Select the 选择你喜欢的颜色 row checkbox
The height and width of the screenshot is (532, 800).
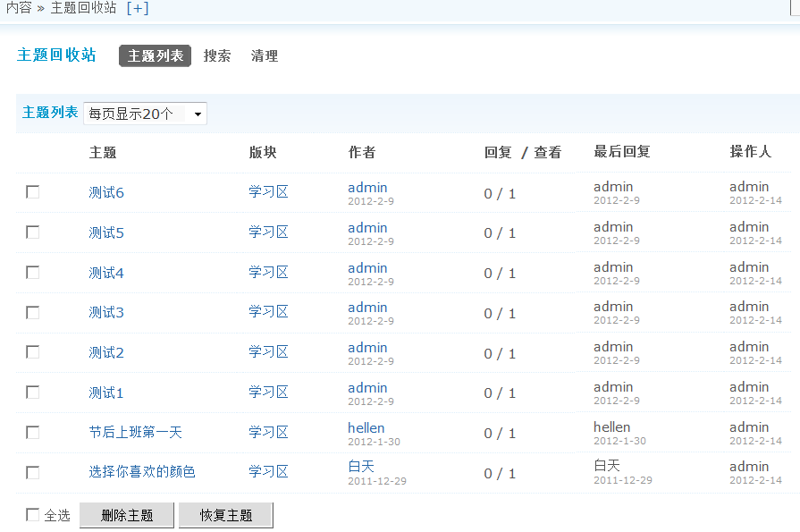33,472
